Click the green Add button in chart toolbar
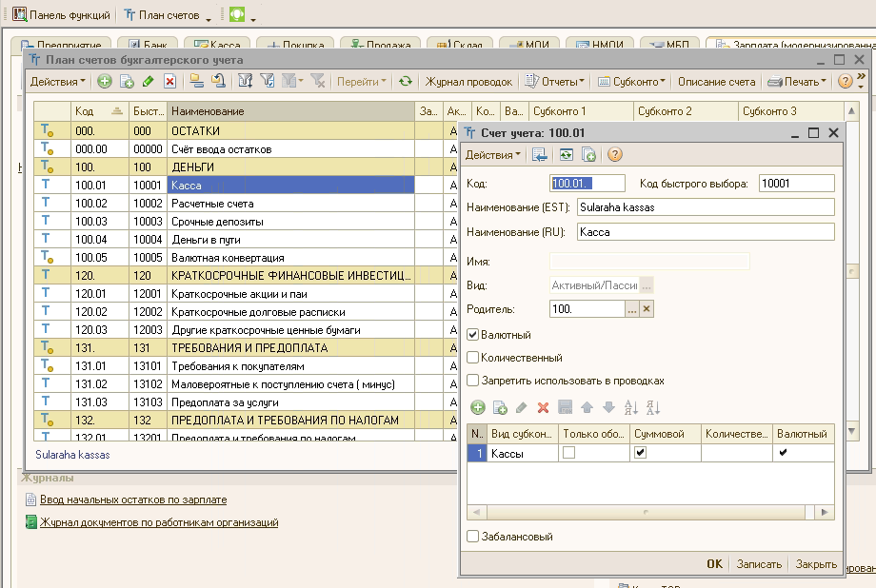Screen dimensions: 876x588 pyautogui.click(x=105, y=82)
